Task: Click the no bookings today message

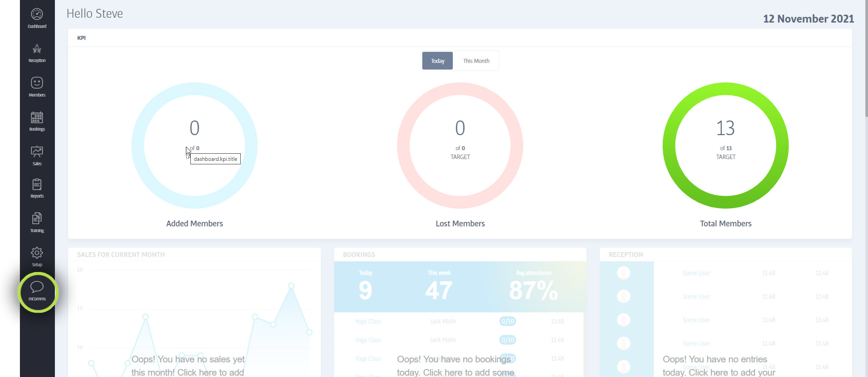Action: coord(455,366)
